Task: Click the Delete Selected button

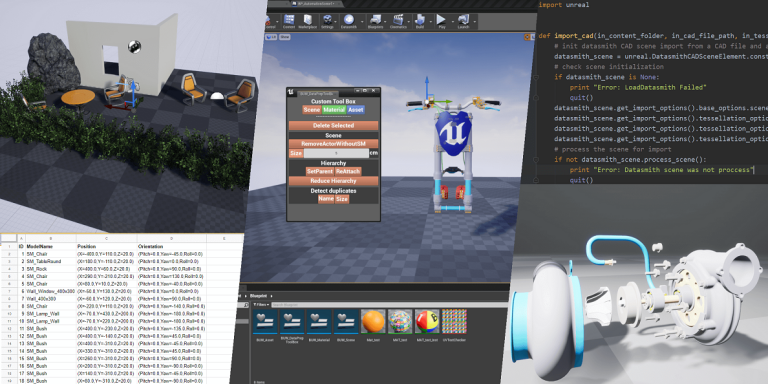Action: [334, 125]
